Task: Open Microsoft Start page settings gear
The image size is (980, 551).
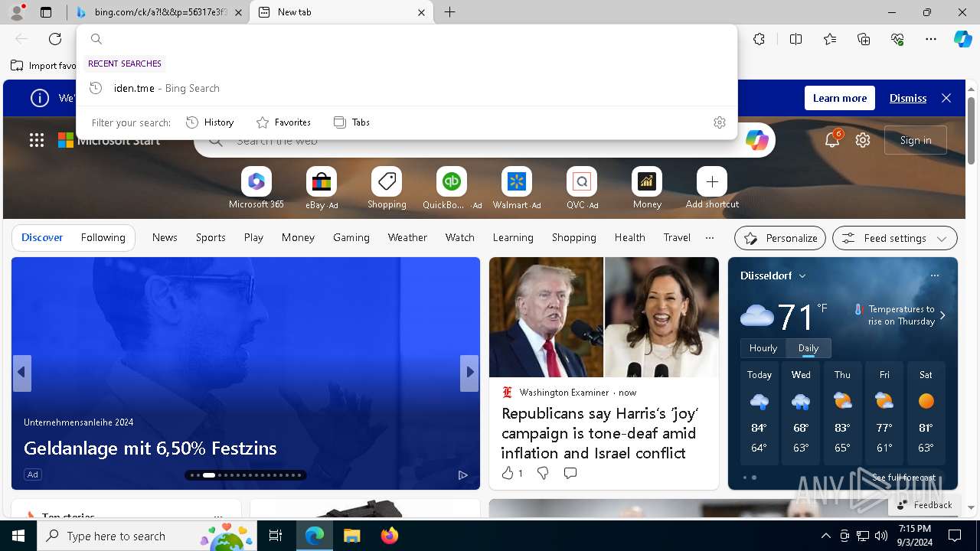Action: [x=863, y=140]
